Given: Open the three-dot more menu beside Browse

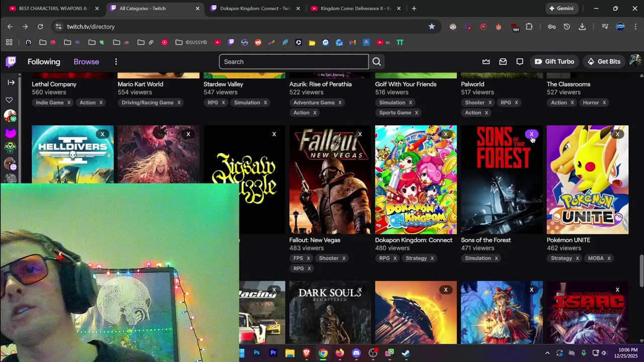Looking at the screenshot, I should 116,61.
